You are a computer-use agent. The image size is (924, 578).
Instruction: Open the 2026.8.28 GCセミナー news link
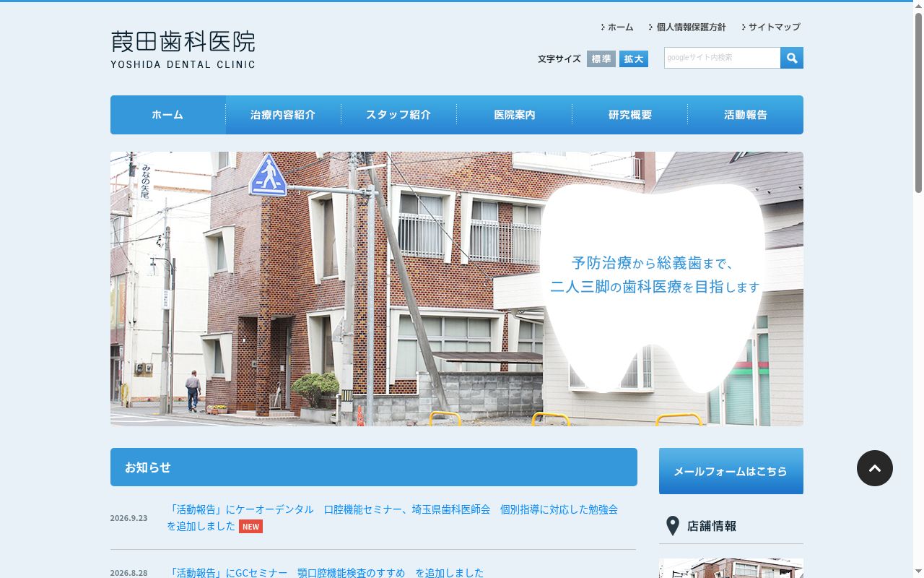(326, 572)
